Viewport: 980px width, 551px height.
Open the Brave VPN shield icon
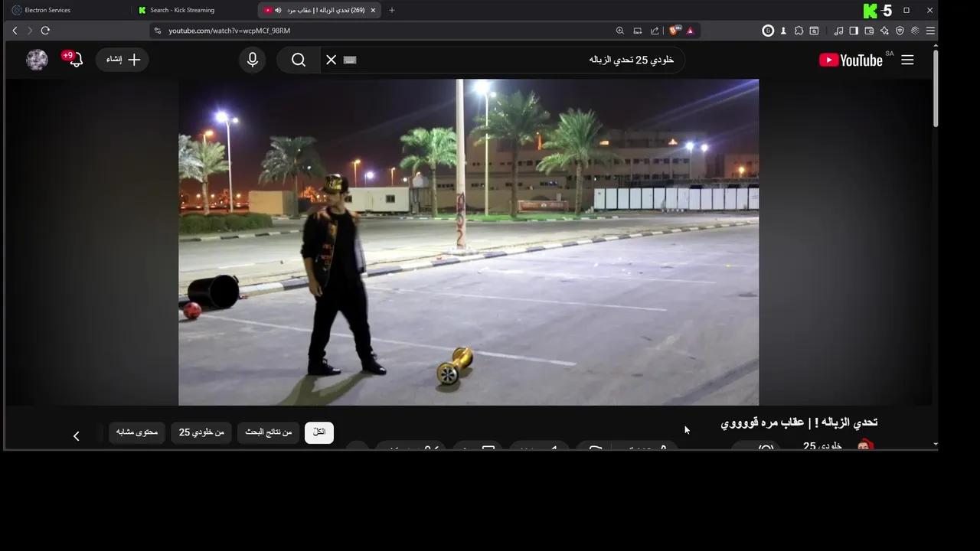[x=900, y=31]
